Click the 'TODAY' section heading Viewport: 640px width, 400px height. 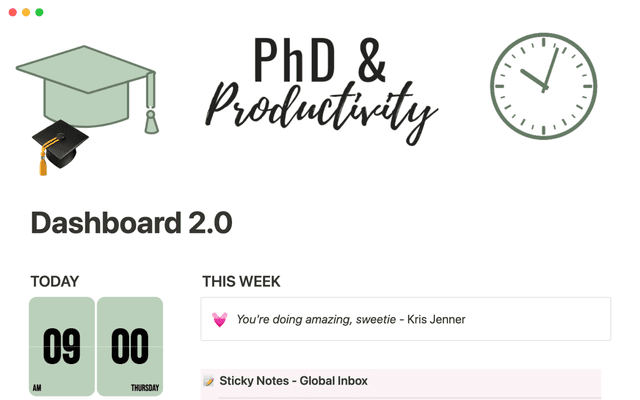(x=54, y=282)
